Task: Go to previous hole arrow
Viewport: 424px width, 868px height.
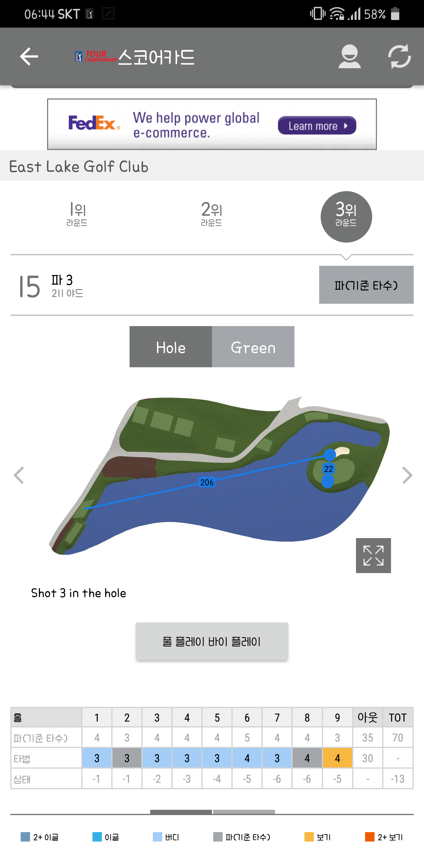Action: 19,475
